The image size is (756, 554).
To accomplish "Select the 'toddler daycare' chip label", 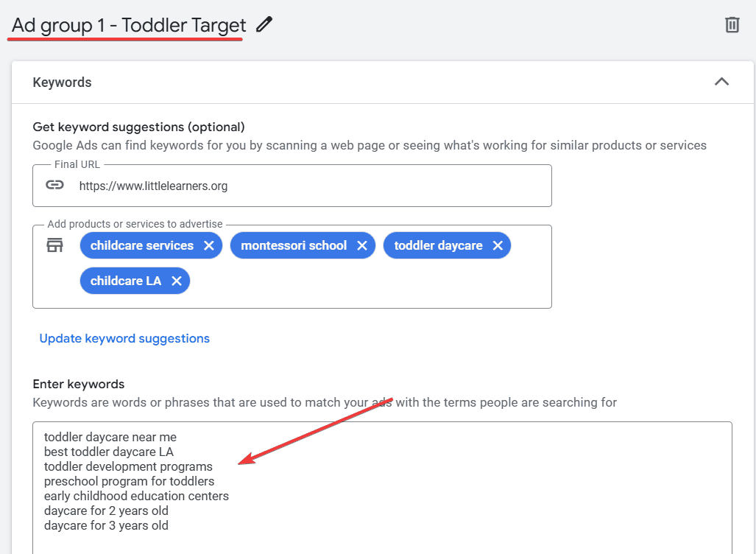I will click(438, 246).
